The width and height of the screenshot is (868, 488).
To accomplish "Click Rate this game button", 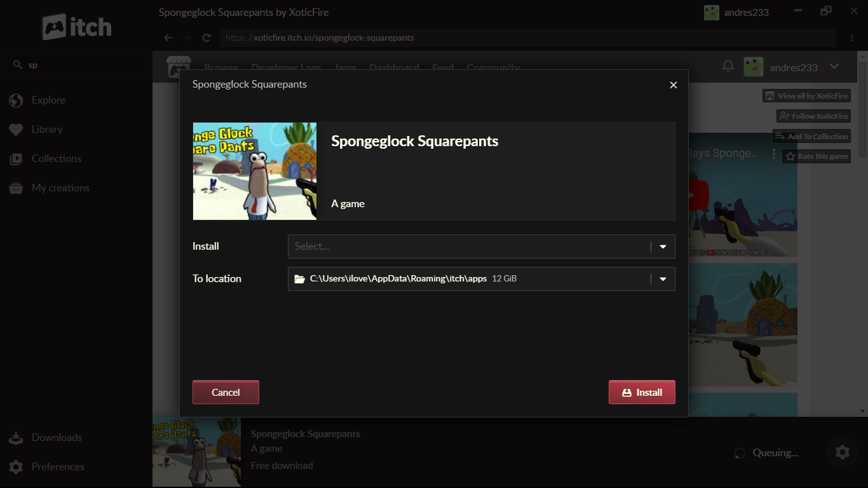I will tap(817, 156).
